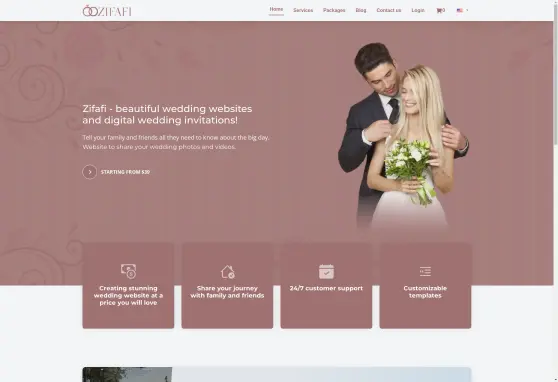Click the hero headline about wedding websites
Screen dimensions: 558x382
167,114
